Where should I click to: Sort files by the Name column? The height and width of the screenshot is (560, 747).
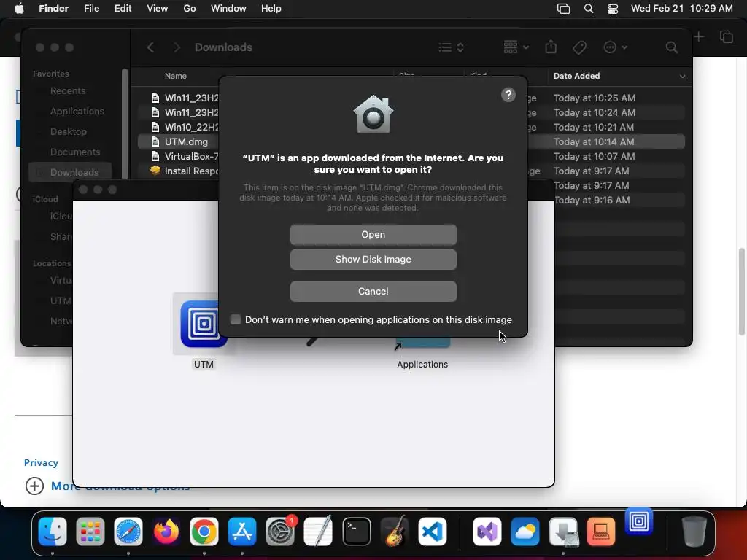point(176,76)
